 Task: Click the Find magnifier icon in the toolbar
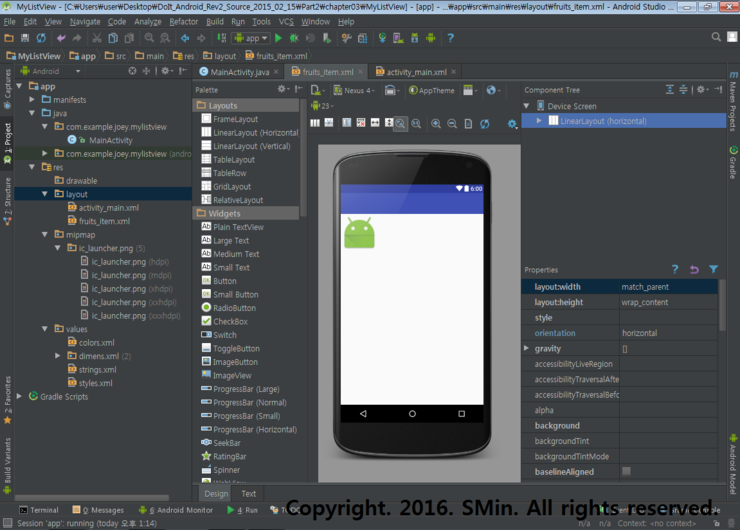click(x=149, y=38)
